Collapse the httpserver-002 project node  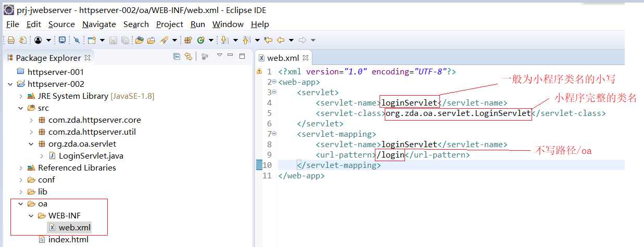click(x=10, y=84)
